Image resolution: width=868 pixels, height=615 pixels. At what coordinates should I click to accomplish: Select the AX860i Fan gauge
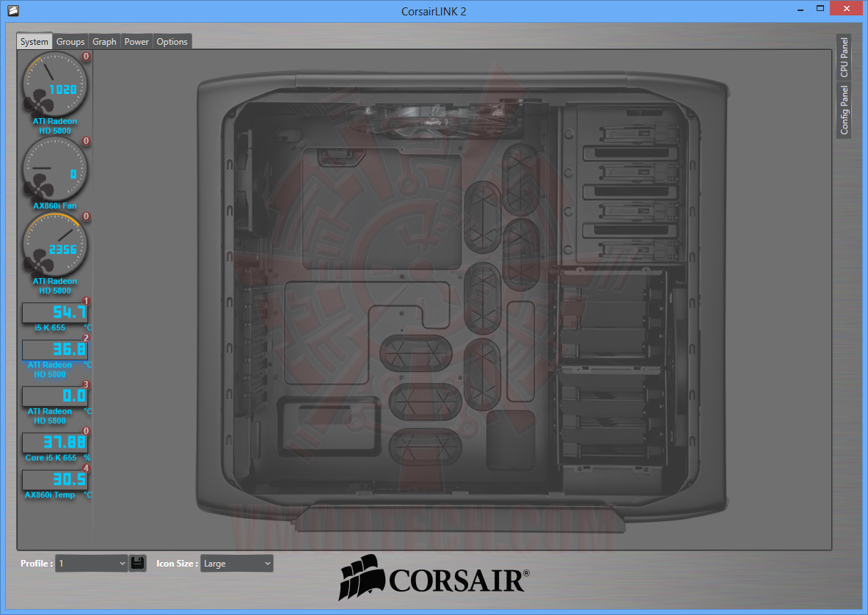click(x=54, y=170)
